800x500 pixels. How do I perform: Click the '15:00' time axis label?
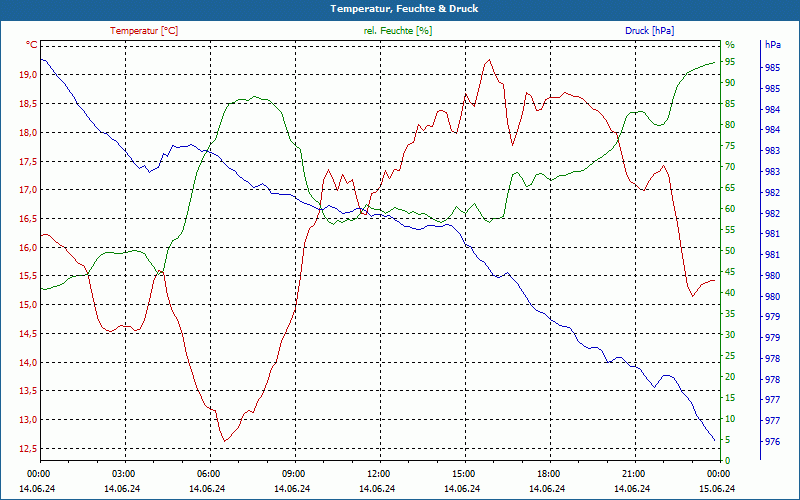(x=464, y=473)
